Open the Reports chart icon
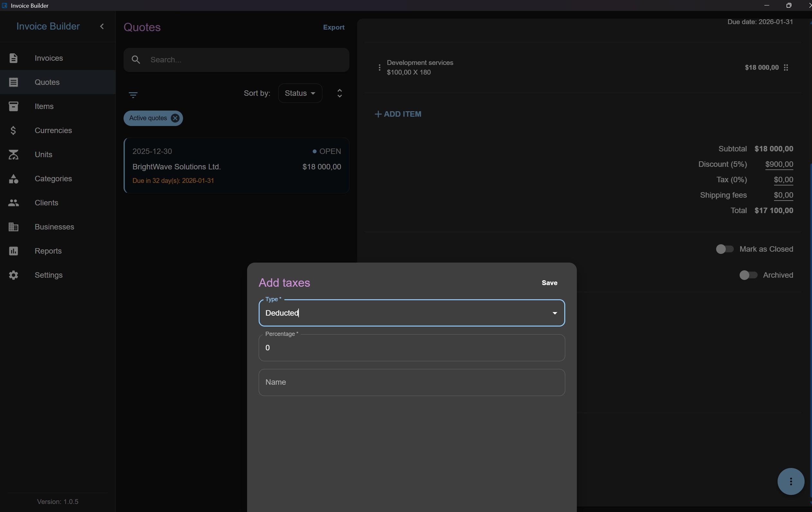The height and width of the screenshot is (512, 812). pyautogui.click(x=13, y=251)
